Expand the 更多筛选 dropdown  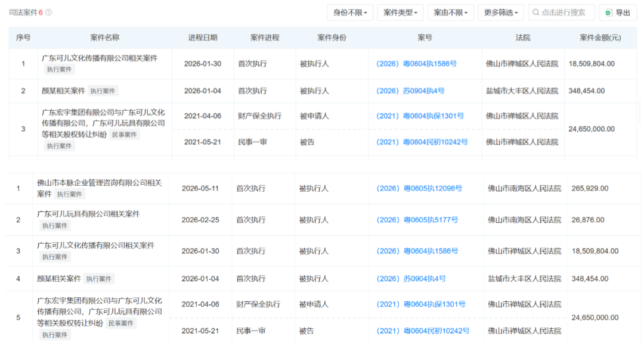click(501, 13)
